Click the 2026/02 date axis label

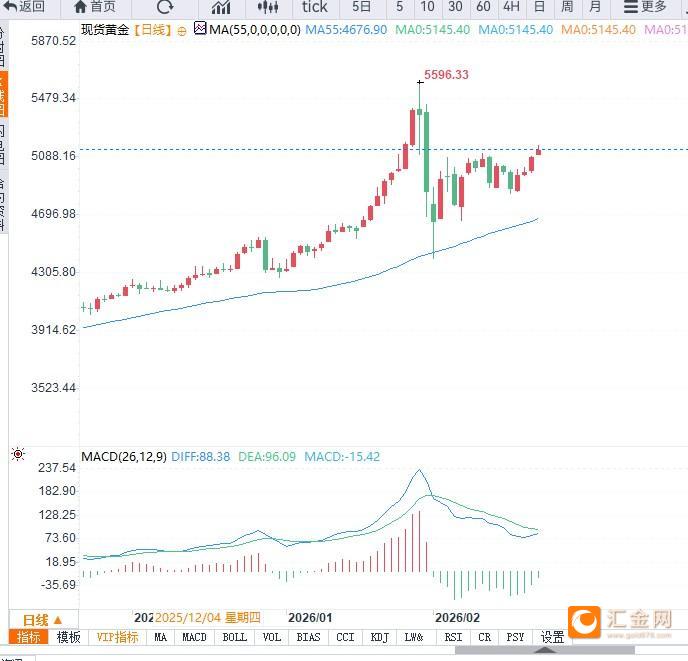(457, 618)
